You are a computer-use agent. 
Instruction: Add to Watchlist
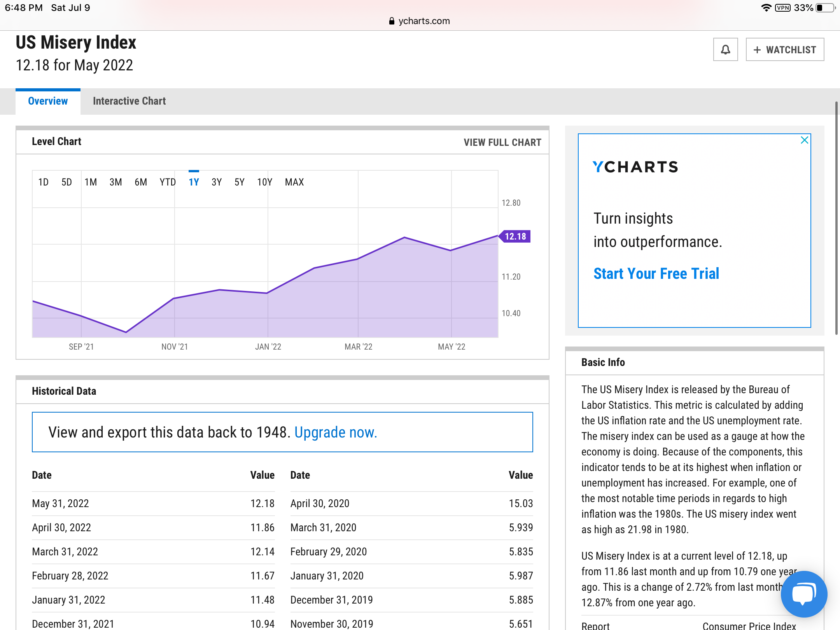click(785, 49)
